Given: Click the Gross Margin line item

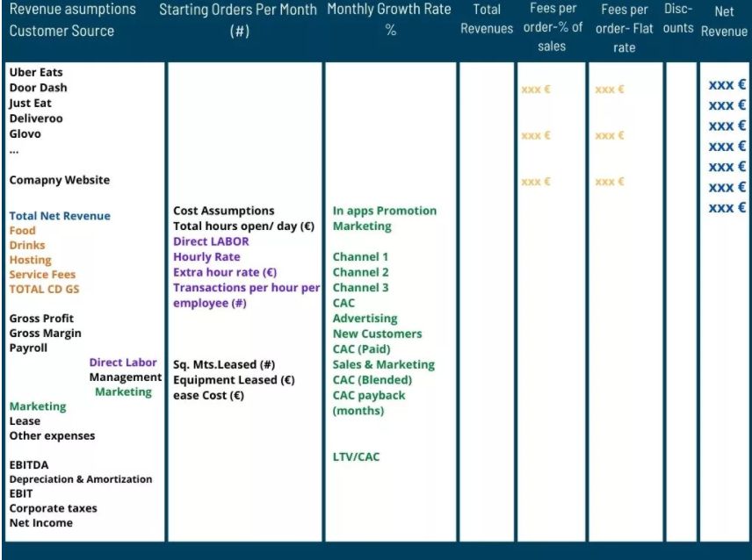Looking at the screenshot, I should pos(46,334).
